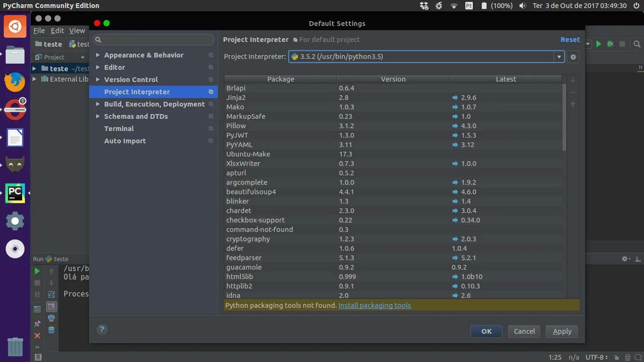Click the OK button

(487, 331)
